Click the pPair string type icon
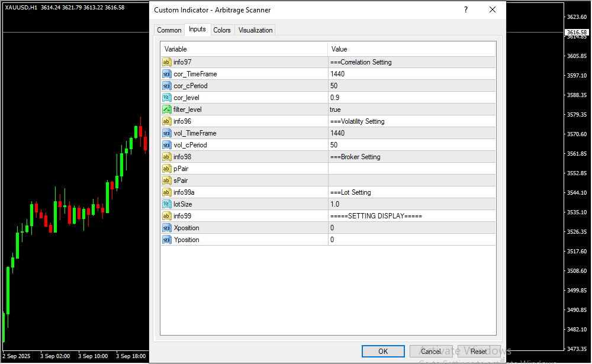Image resolution: width=592 pixels, height=364 pixels. pos(166,169)
